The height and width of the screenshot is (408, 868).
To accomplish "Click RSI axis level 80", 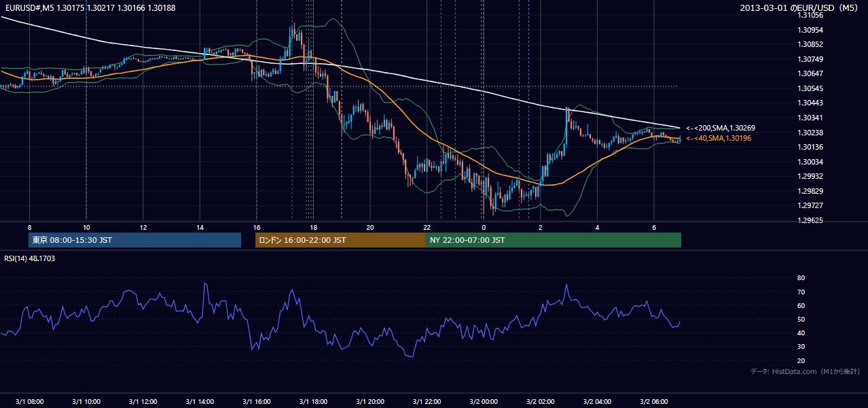I will point(801,278).
